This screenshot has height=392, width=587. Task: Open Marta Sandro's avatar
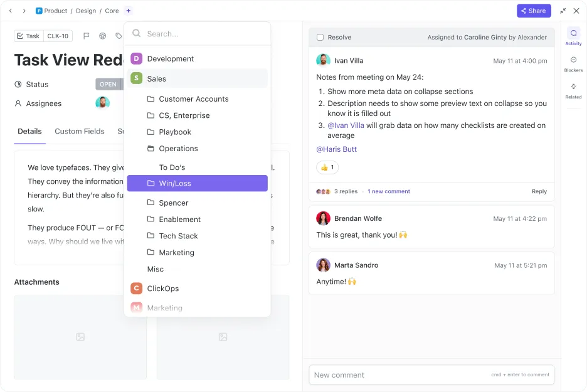click(323, 265)
